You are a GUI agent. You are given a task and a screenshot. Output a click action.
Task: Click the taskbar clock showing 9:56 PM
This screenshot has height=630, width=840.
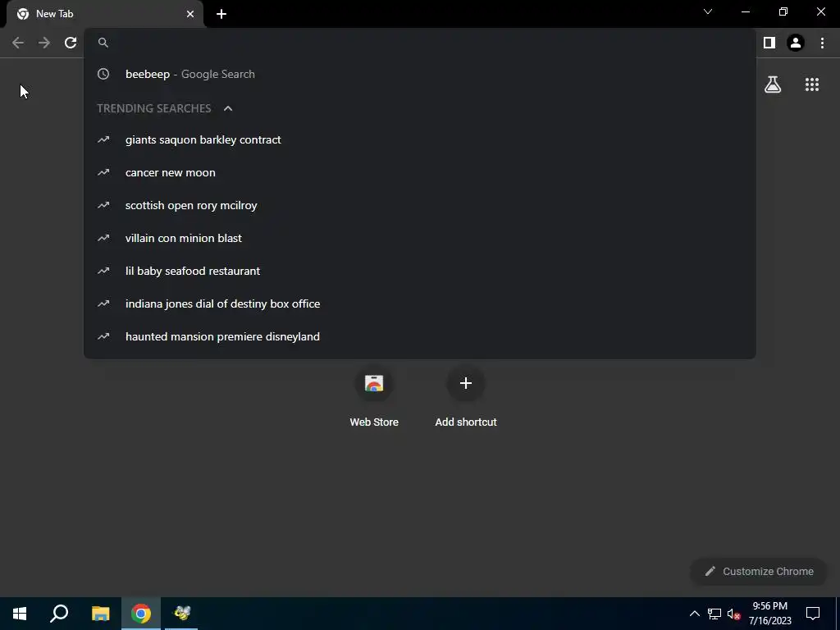coord(769,614)
